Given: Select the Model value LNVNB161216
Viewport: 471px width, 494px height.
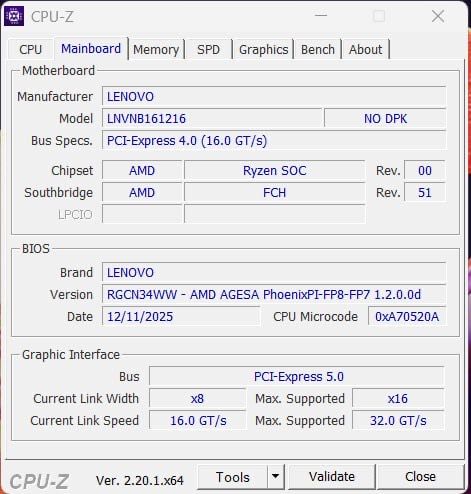Looking at the screenshot, I should (212, 119).
